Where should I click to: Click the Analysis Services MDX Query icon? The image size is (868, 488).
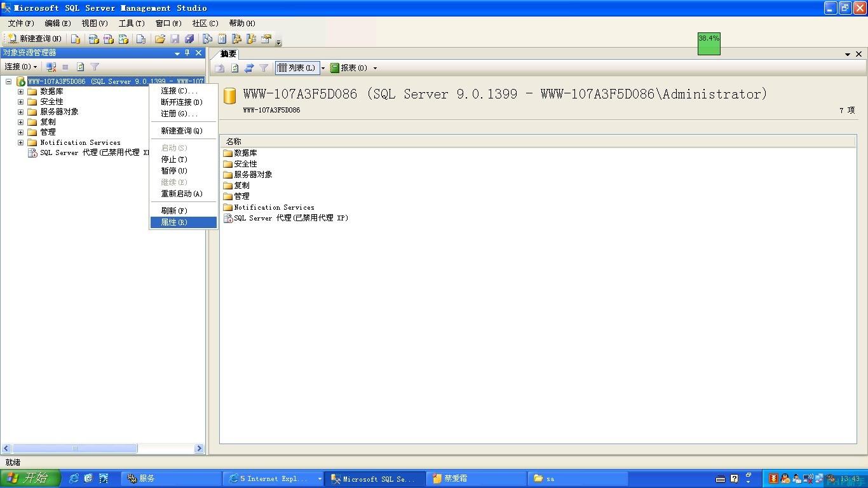93,39
